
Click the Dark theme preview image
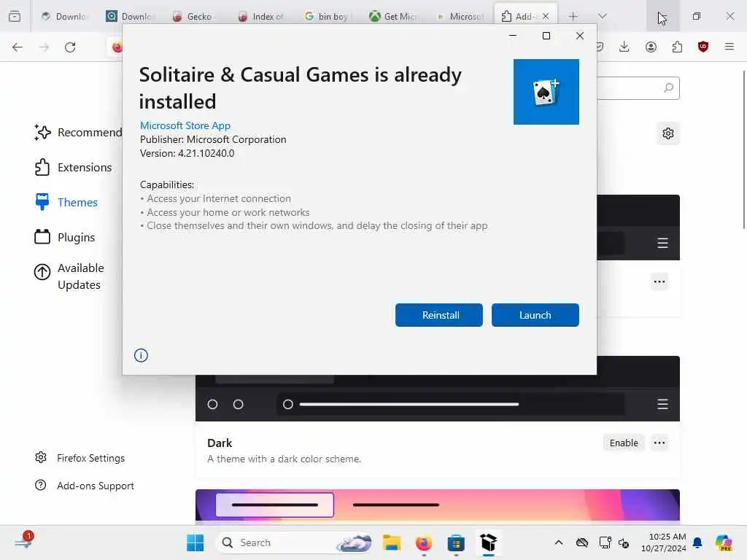pyautogui.click(x=438, y=398)
